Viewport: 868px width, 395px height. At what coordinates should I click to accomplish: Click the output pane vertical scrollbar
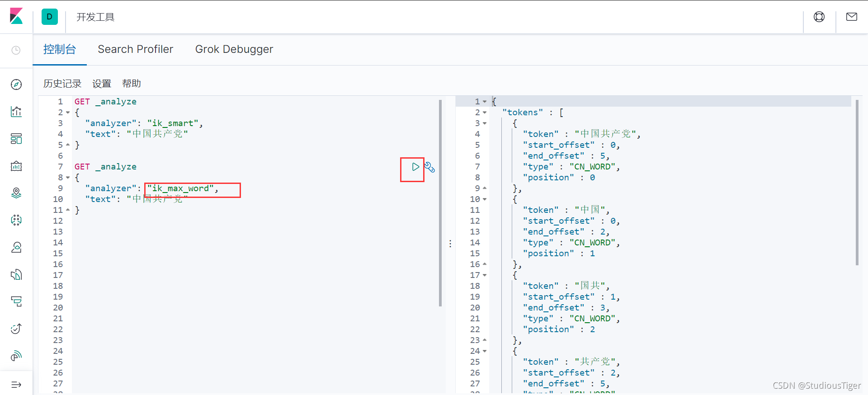tap(857, 182)
